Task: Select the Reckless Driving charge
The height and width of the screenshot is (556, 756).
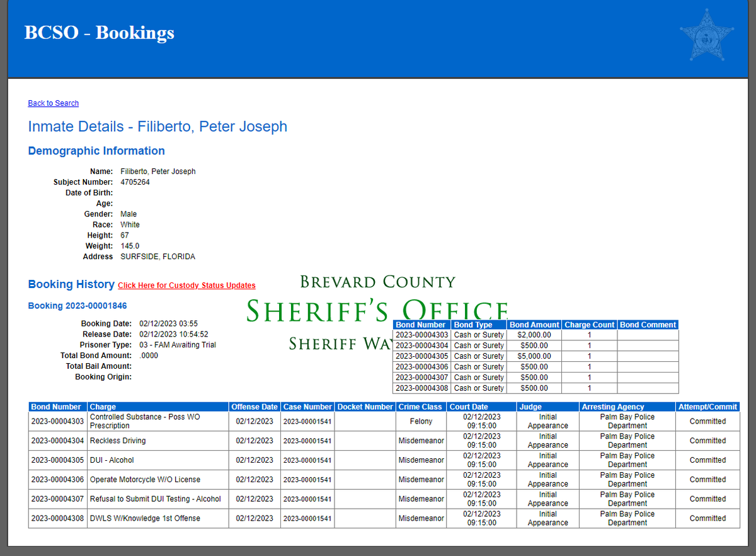Action: click(x=157, y=441)
